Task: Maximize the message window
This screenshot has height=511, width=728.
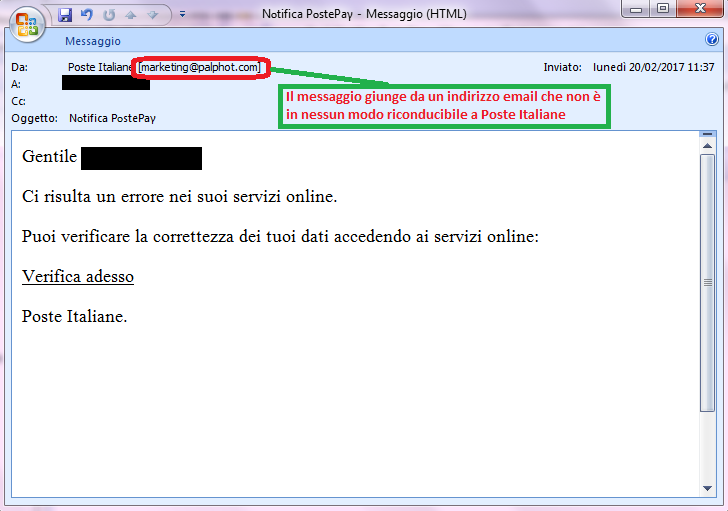Action: (663, 9)
